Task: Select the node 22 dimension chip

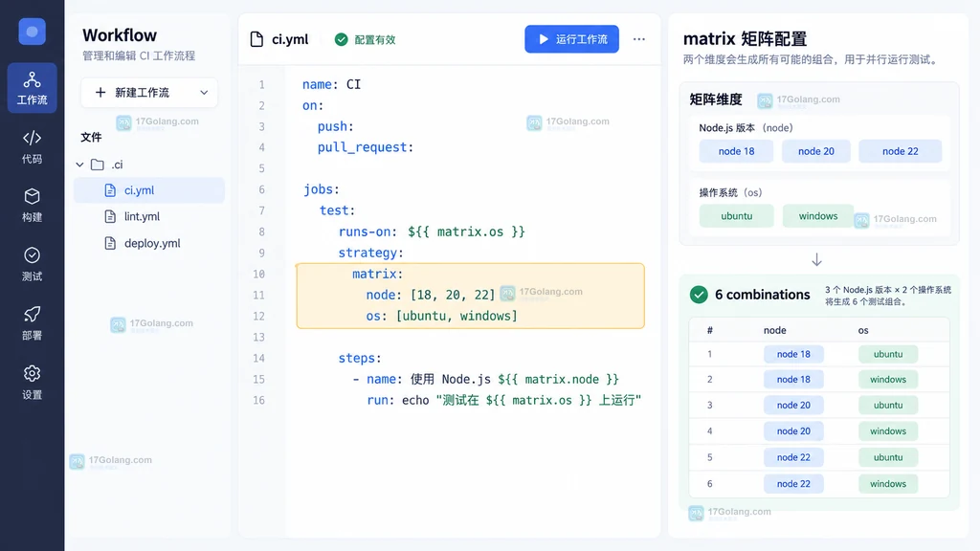Action: (x=900, y=151)
